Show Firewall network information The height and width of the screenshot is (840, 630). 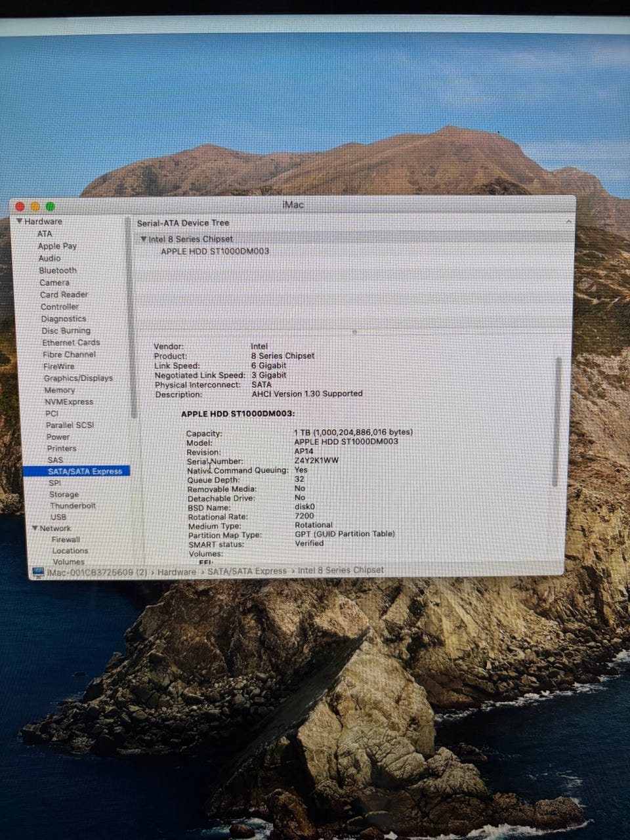pos(66,539)
